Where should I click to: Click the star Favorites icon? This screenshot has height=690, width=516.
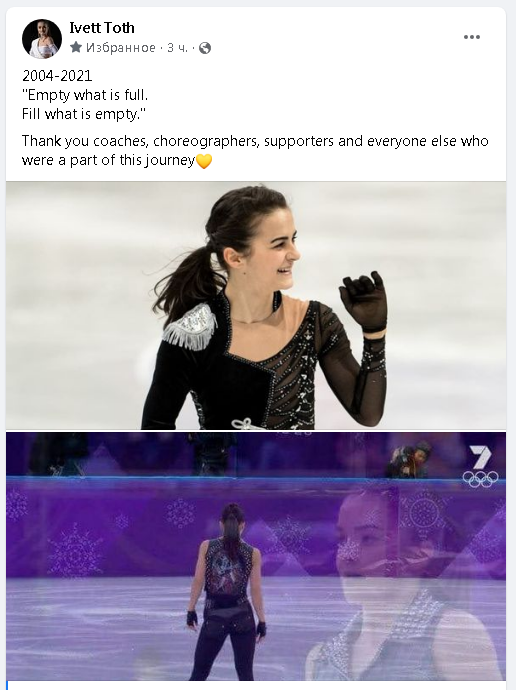76,47
